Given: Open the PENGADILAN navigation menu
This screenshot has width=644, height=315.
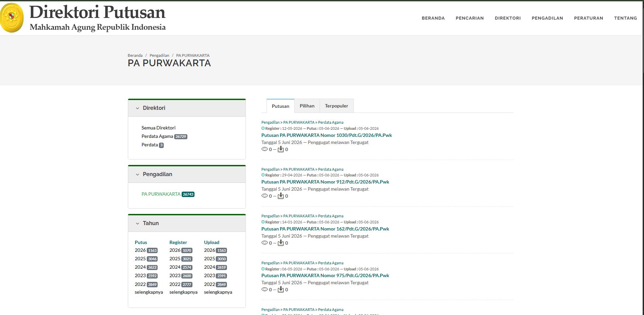Looking at the screenshot, I should pos(547,18).
